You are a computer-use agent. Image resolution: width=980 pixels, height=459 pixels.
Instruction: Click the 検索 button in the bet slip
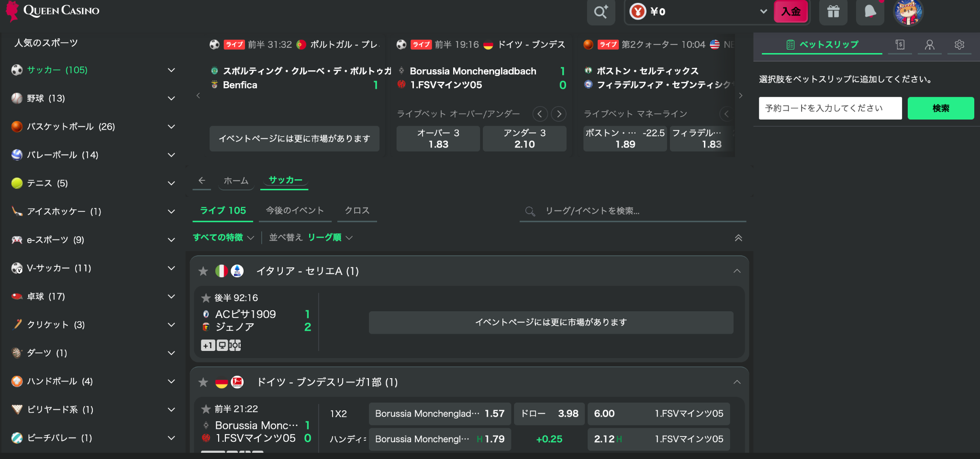point(941,108)
